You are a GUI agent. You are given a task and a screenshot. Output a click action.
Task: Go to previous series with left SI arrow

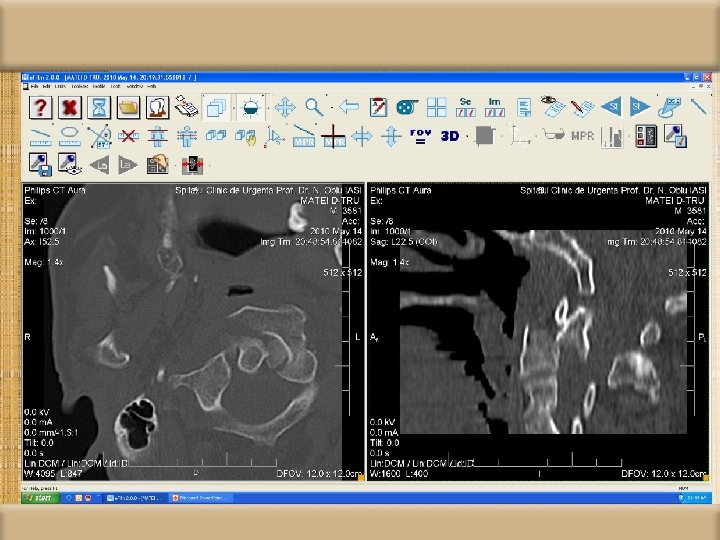tap(611, 107)
